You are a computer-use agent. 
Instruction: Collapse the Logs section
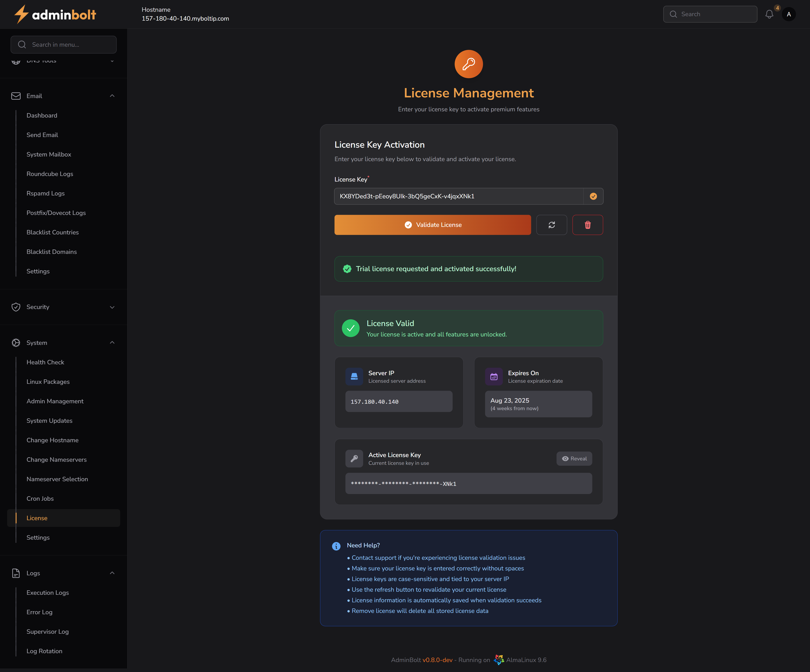click(112, 573)
